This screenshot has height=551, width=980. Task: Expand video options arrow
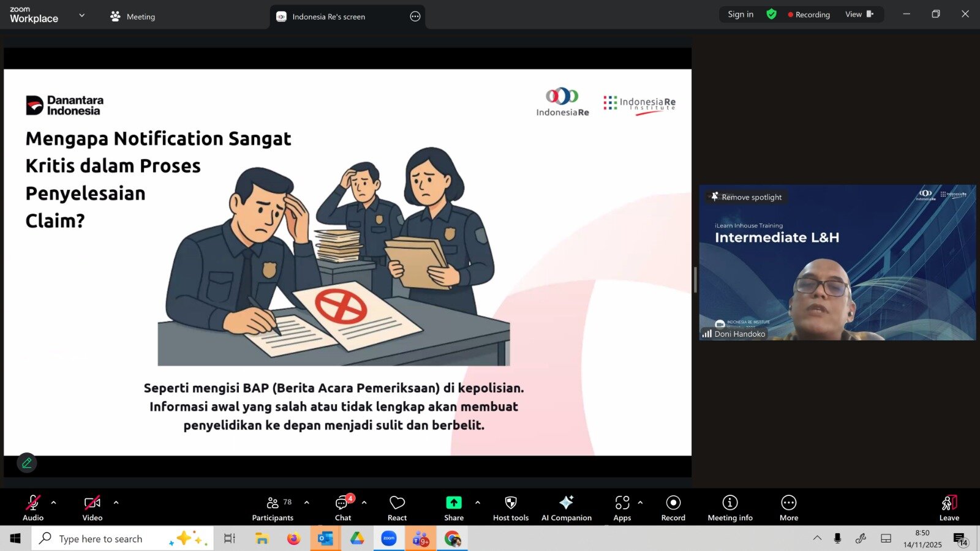[x=116, y=503]
